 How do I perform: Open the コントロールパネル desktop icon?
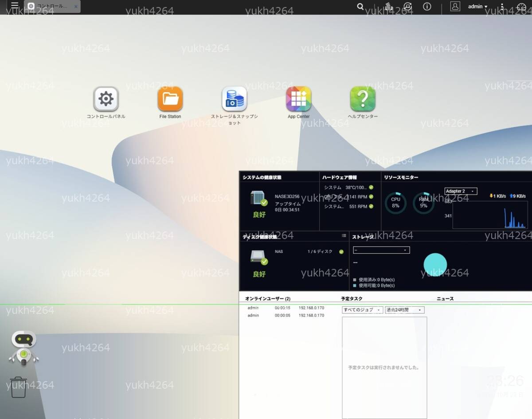point(106,99)
